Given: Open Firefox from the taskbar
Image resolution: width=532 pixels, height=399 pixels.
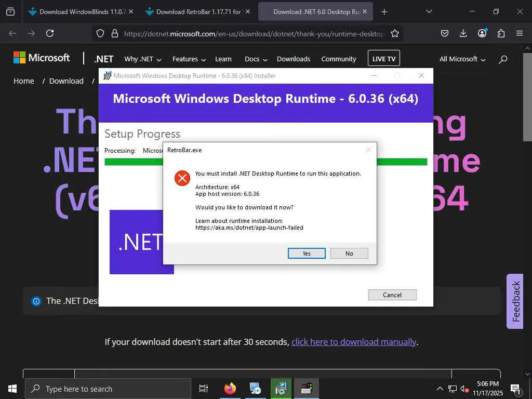Looking at the screenshot, I should point(230,389).
